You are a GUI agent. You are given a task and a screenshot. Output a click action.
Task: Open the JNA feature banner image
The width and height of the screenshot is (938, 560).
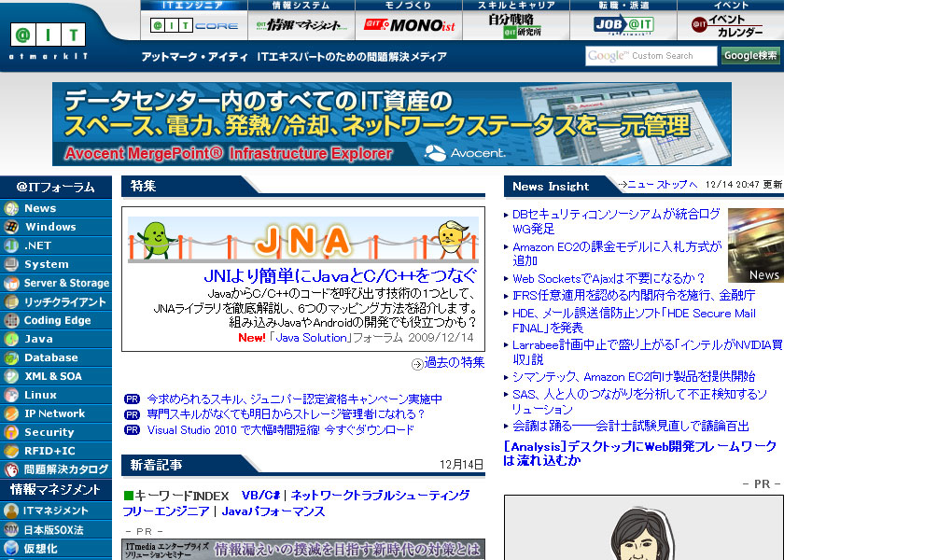tap(302, 241)
